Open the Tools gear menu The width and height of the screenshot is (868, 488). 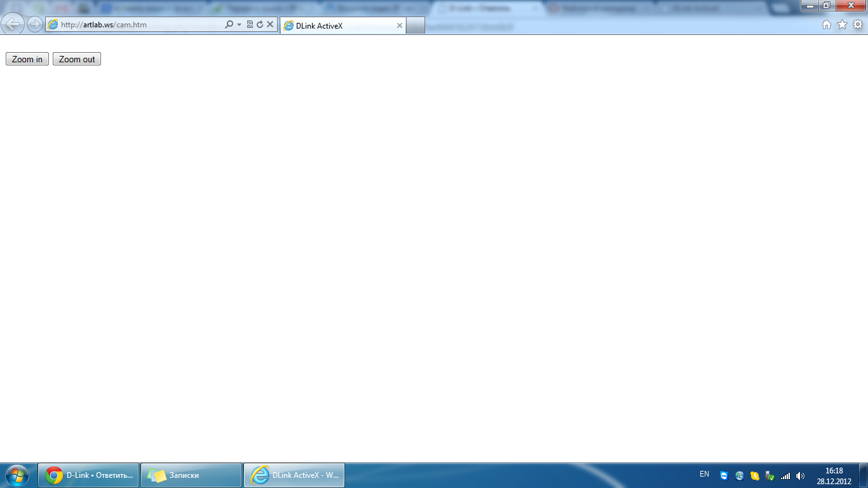point(858,25)
